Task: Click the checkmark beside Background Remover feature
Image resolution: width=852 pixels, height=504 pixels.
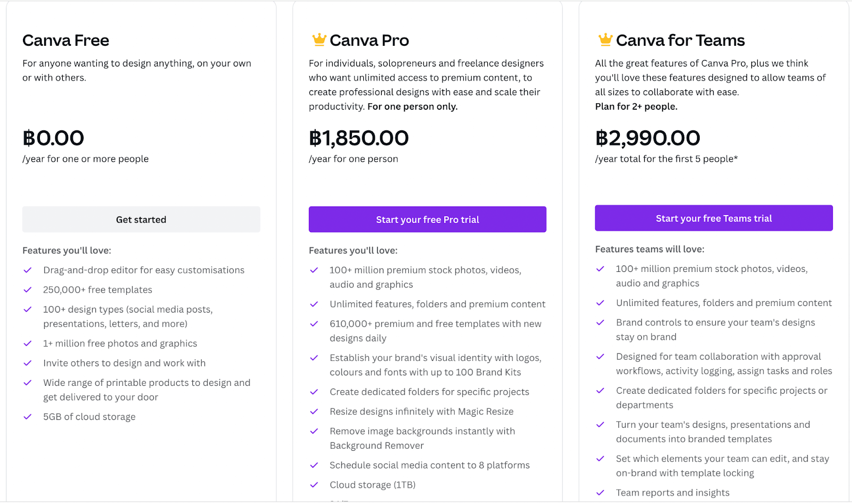Action: [x=314, y=431]
